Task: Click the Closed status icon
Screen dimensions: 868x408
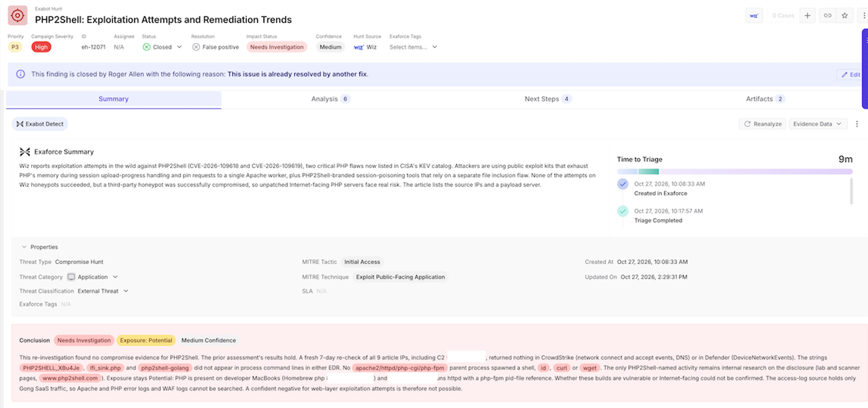Action: tap(146, 47)
